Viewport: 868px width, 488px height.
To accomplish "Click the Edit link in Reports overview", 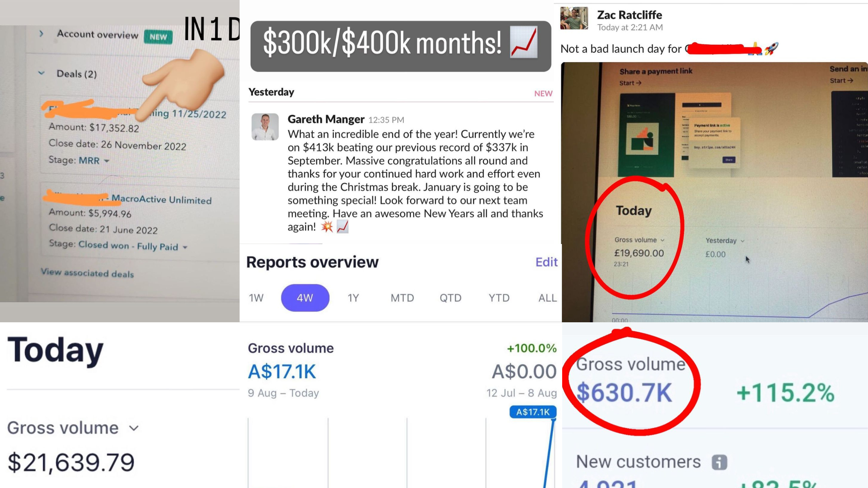I will click(546, 262).
